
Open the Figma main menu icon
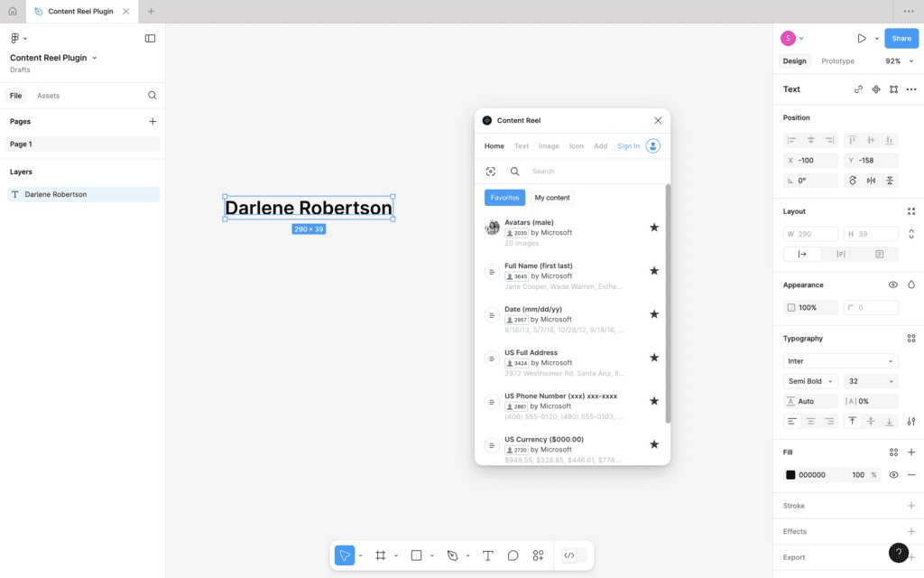pyautogui.click(x=14, y=38)
